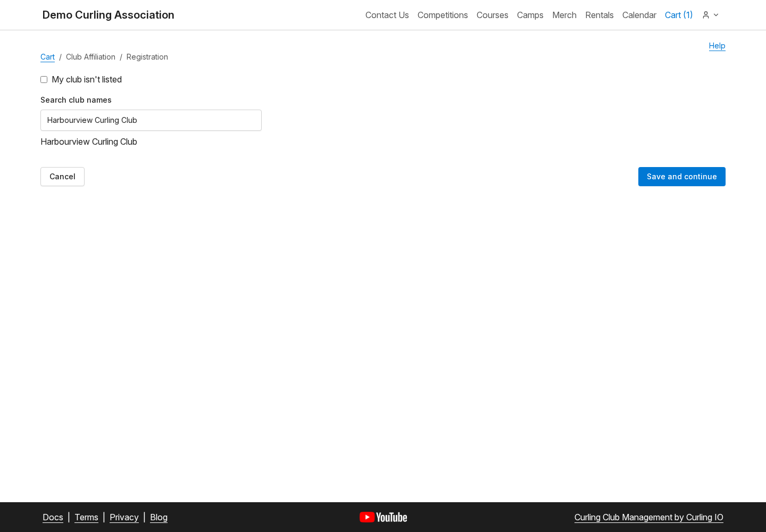Go back to Cart via breadcrumb

[x=47, y=57]
